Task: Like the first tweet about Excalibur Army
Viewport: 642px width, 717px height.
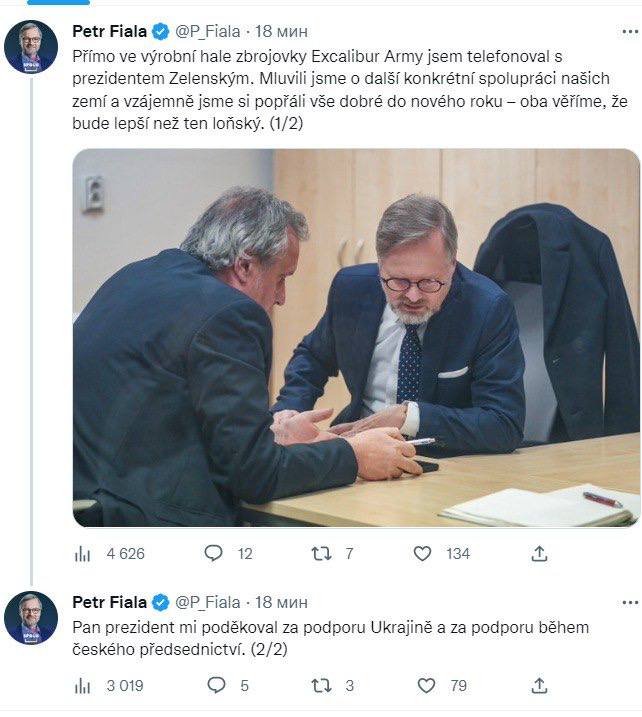Action: [423, 553]
